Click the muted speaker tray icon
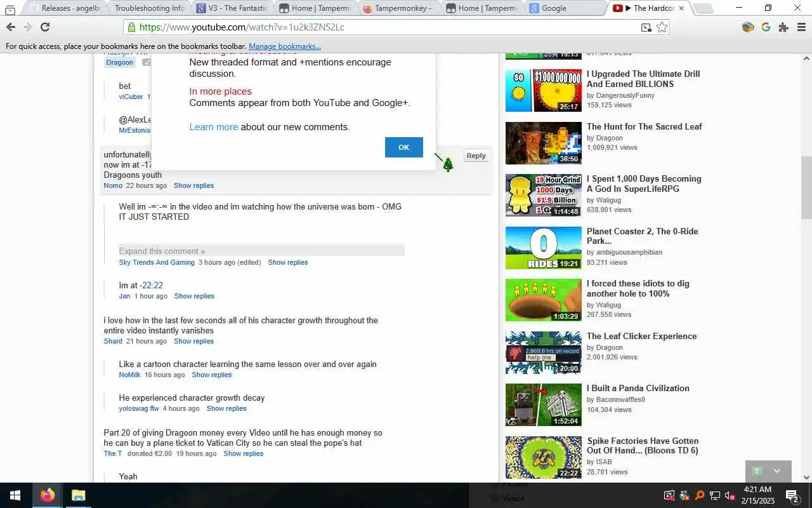The height and width of the screenshot is (508, 812). point(730,496)
